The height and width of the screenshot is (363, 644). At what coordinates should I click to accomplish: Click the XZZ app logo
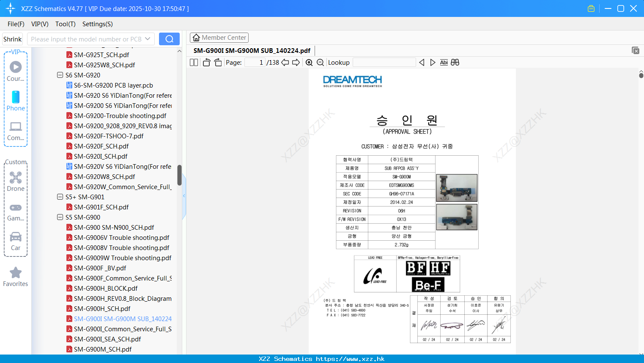coord(11,8)
